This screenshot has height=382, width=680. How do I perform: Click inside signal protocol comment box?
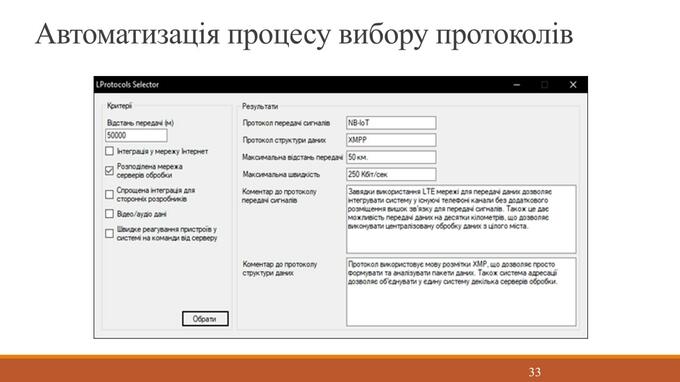coord(461,219)
